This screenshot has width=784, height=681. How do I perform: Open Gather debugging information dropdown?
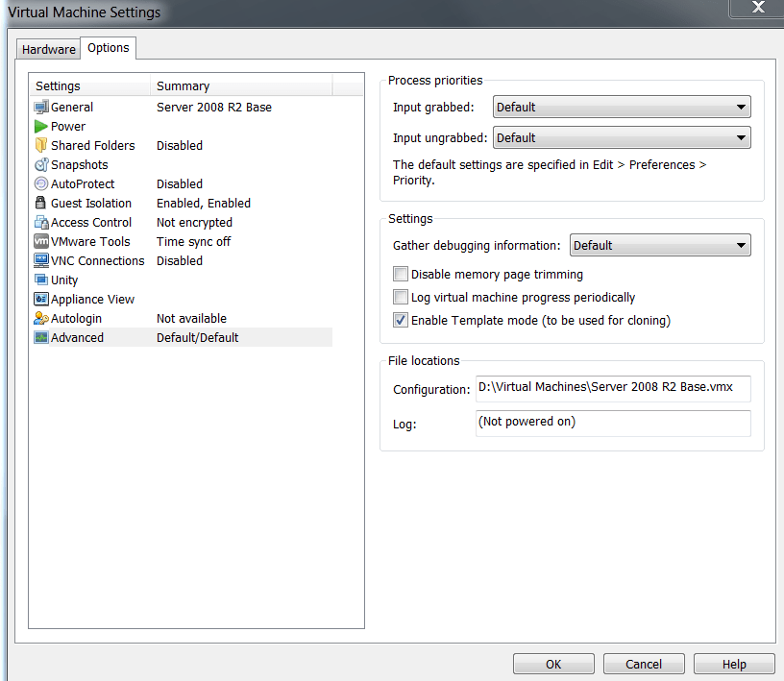pyautogui.click(x=660, y=245)
